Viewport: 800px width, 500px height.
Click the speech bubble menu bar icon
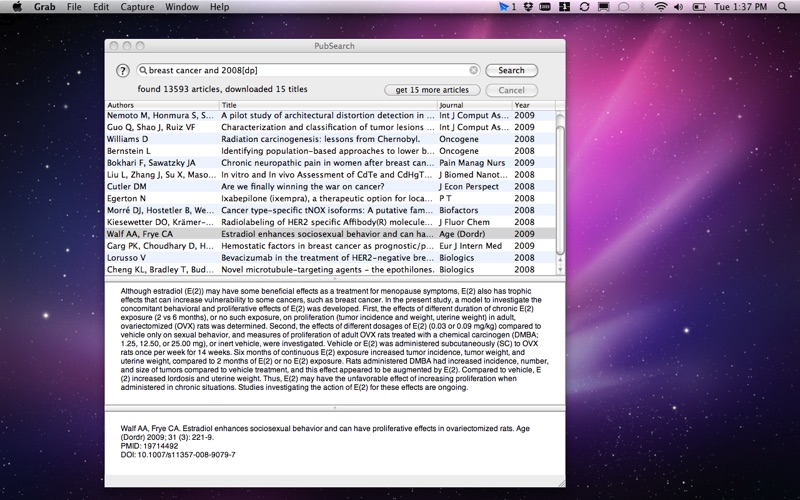point(623,7)
